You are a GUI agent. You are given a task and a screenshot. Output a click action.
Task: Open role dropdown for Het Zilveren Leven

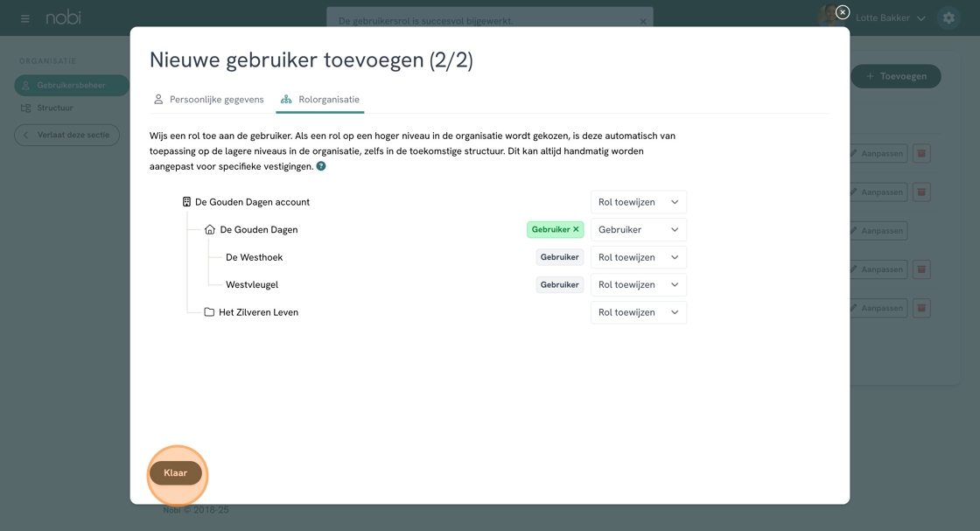click(x=638, y=312)
